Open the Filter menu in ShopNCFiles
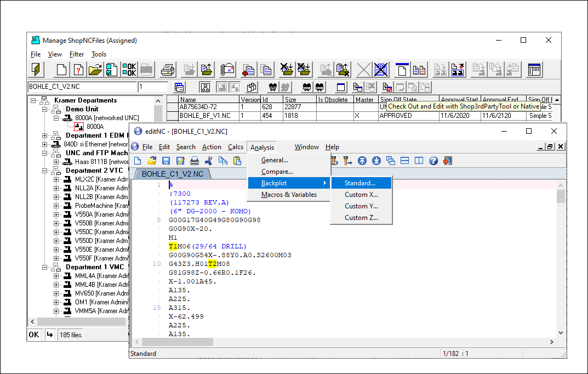 77,54
